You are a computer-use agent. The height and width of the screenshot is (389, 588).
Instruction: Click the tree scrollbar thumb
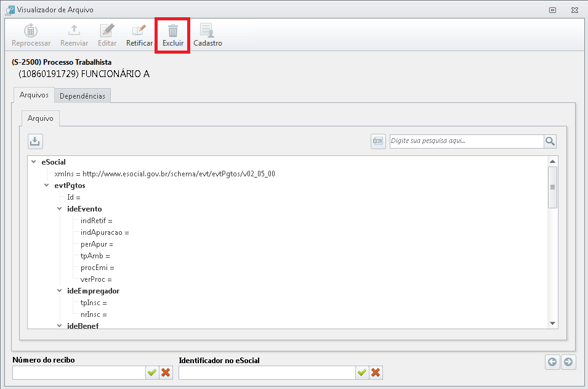pos(552,187)
